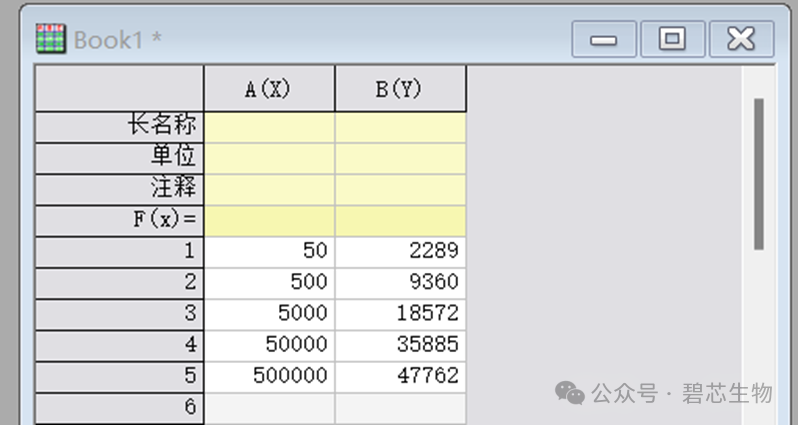Select the cell containing 2289
Screen dimensions: 798x425
(401, 252)
